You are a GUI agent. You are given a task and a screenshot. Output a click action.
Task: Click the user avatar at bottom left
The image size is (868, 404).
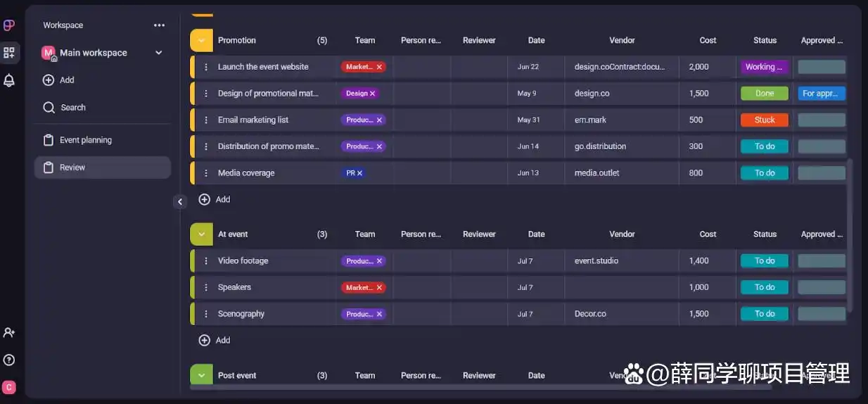[9, 387]
